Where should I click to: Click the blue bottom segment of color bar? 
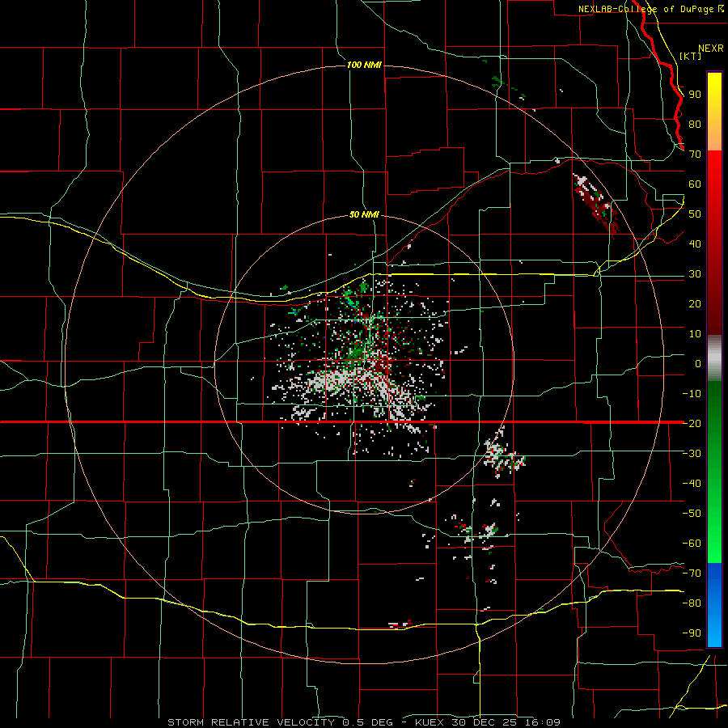[x=714, y=605]
